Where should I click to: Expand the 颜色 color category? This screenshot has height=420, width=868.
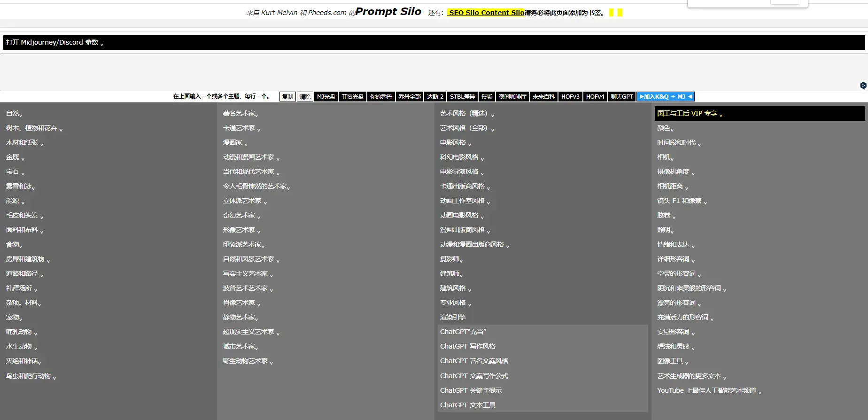pyautogui.click(x=665, y=128)
